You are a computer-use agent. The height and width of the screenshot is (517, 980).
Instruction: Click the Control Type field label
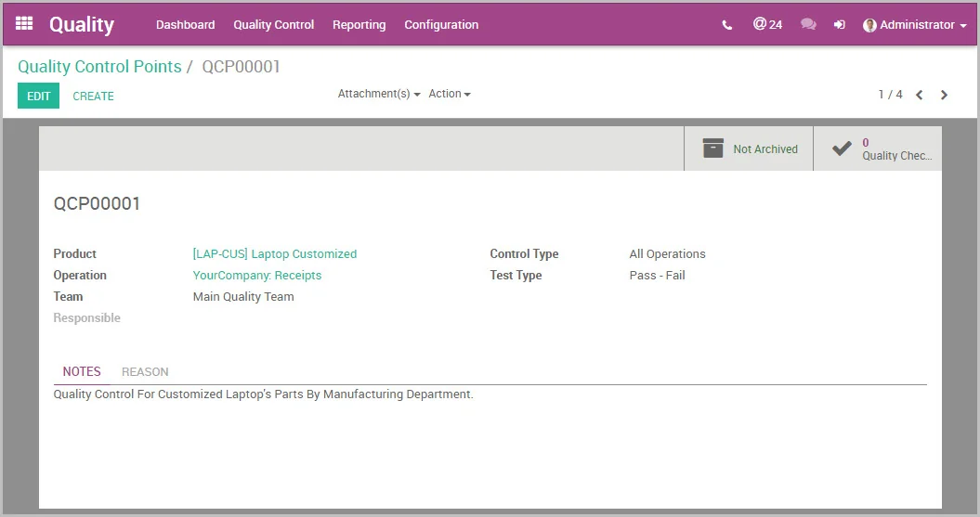524,254
